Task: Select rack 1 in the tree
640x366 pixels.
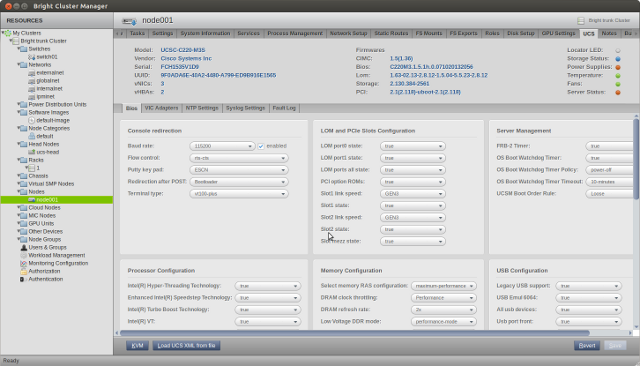Action: 38,168
